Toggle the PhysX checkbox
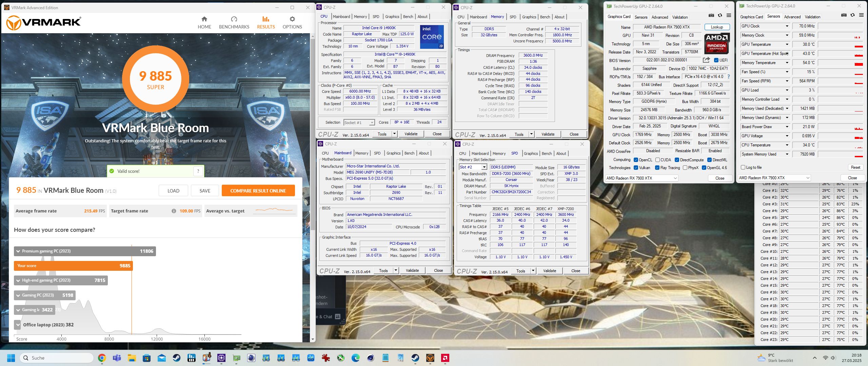The image size is (868, 366). (x=685, y=168)
